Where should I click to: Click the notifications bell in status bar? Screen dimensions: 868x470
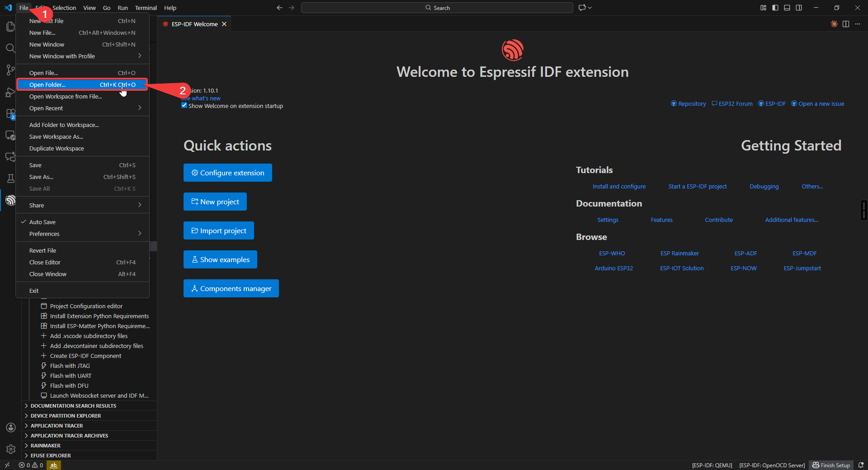pos(861,465)
